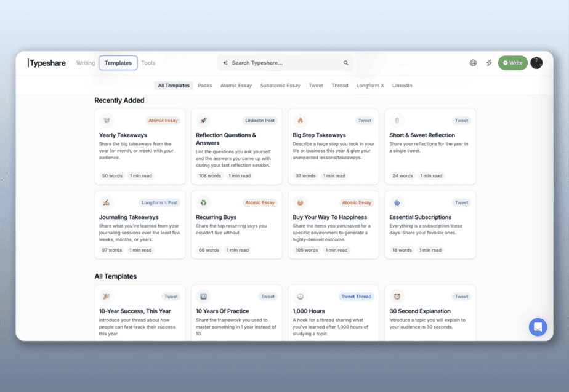Filter templates by Longform X
Screen dimensions: 569x392
pos(369,85)
